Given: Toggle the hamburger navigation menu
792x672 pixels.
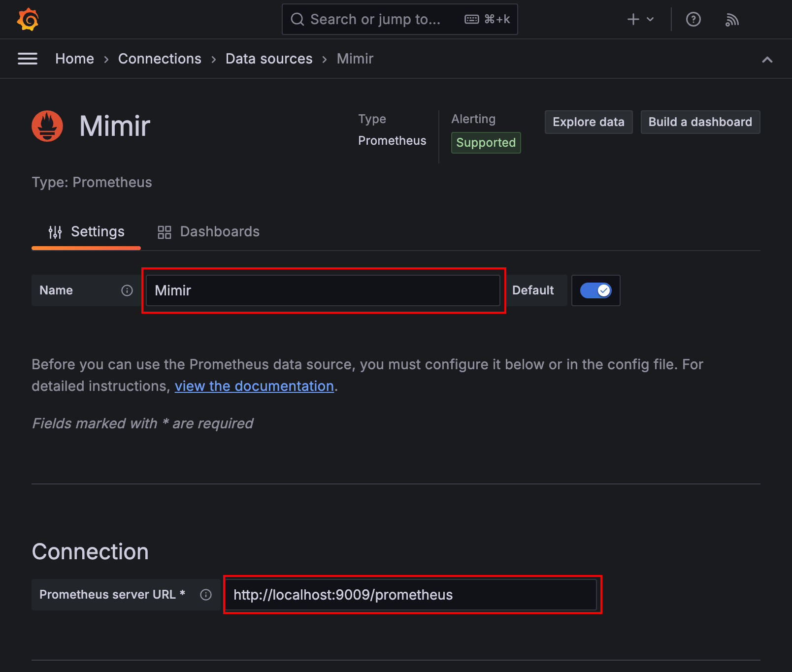Looking at the screenshot, I should [28, 59].
